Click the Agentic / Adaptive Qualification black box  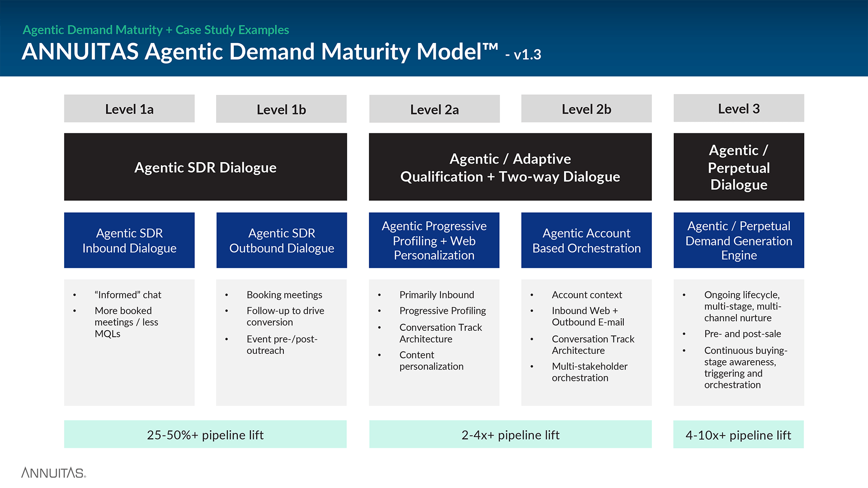(510, 167)
